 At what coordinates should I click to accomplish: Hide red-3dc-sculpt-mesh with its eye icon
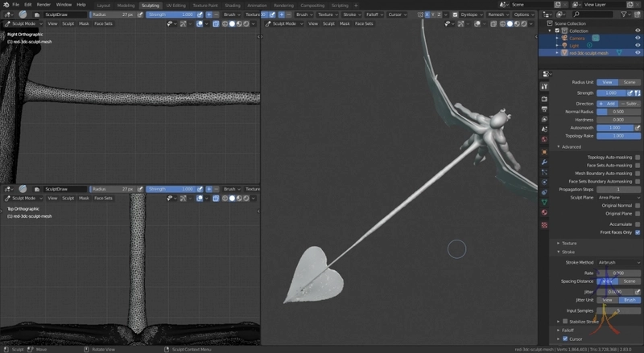(x=638, y=52)
